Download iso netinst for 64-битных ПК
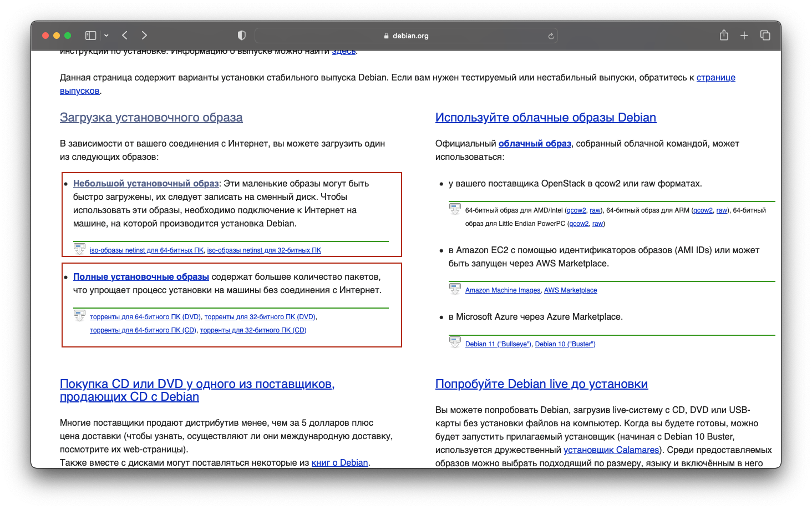This screenshot has width=812, height=509. pos(146,250)
